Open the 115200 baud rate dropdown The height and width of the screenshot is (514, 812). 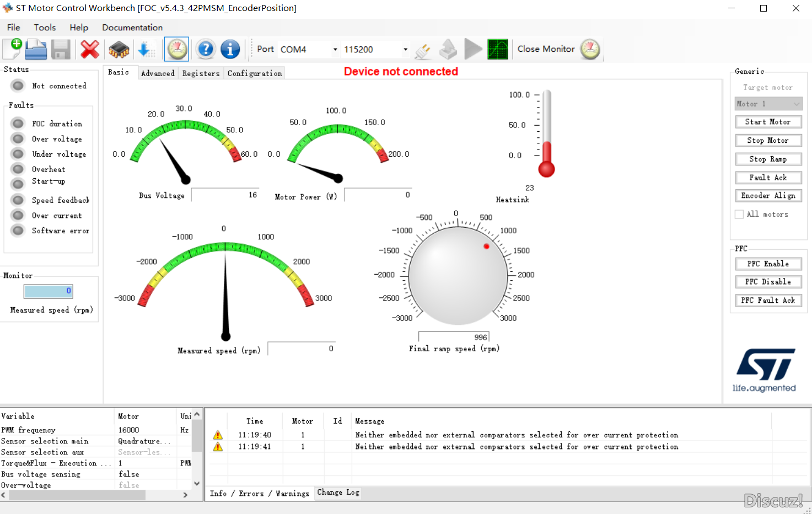[x=376, y=49]
